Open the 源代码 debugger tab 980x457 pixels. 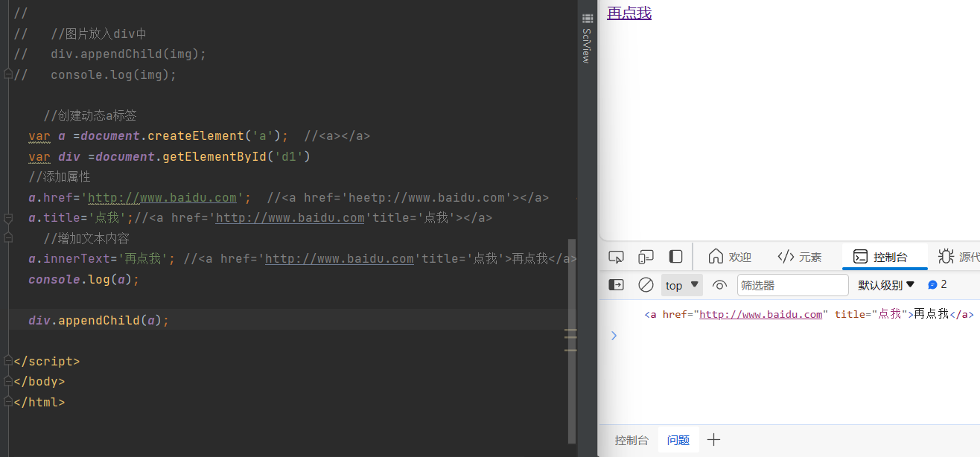click(x=958, y=257)
